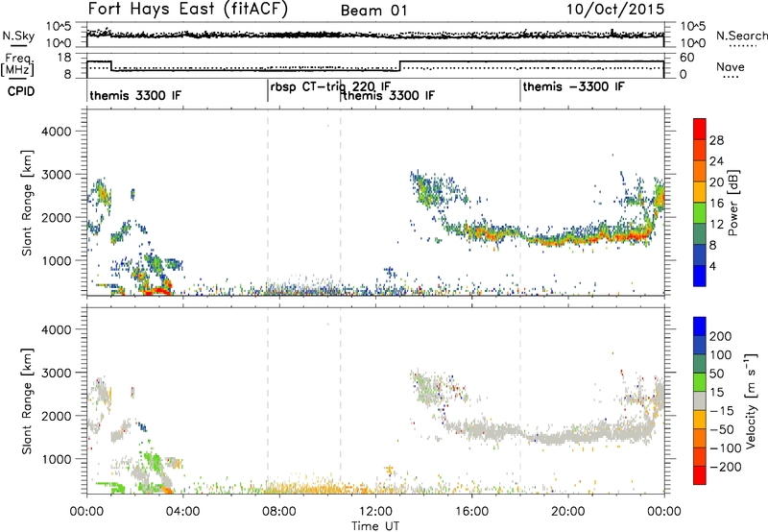Click the '4000' tick in the power panel
Screen dimensions: 768x532
point(56,132)
